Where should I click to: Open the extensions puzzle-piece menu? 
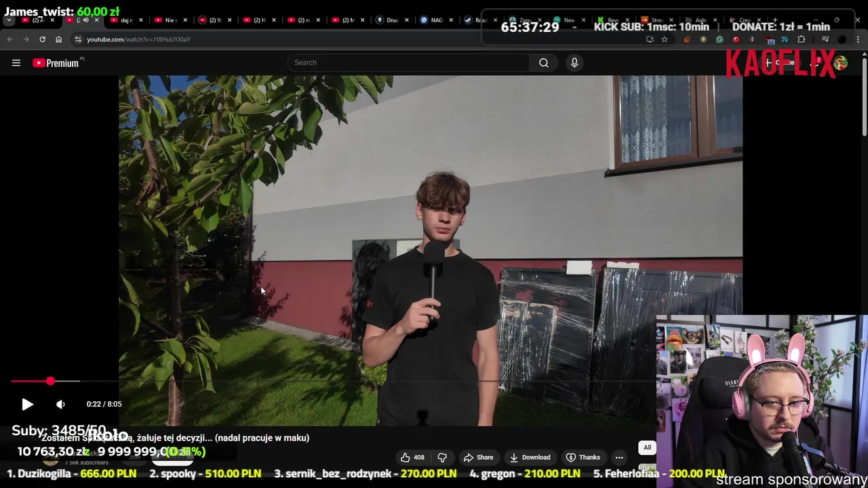(x=801, y=39)
